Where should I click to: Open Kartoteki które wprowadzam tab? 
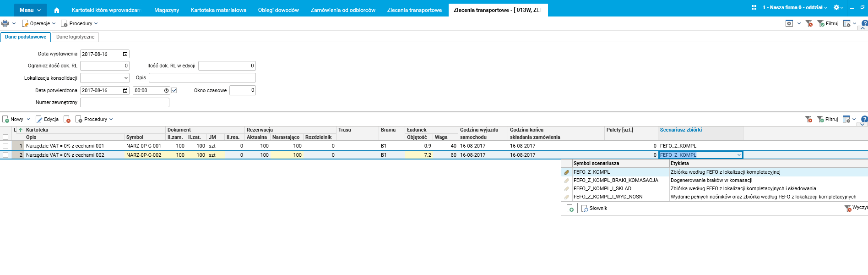tap(106, 10)
